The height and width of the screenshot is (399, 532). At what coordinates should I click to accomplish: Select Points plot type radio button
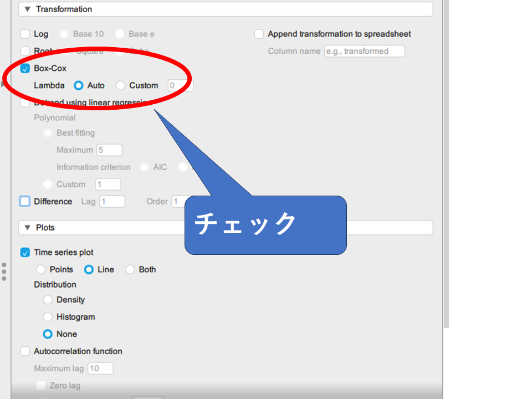(40, 270)
